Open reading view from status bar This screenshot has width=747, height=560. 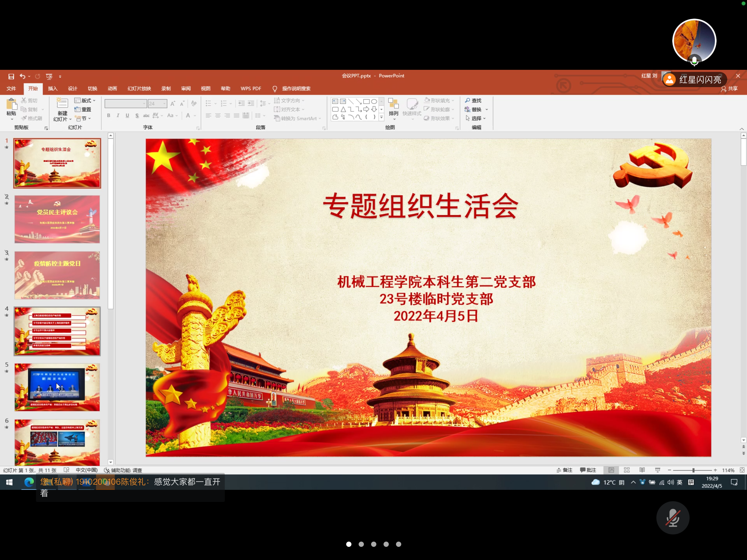642,470
